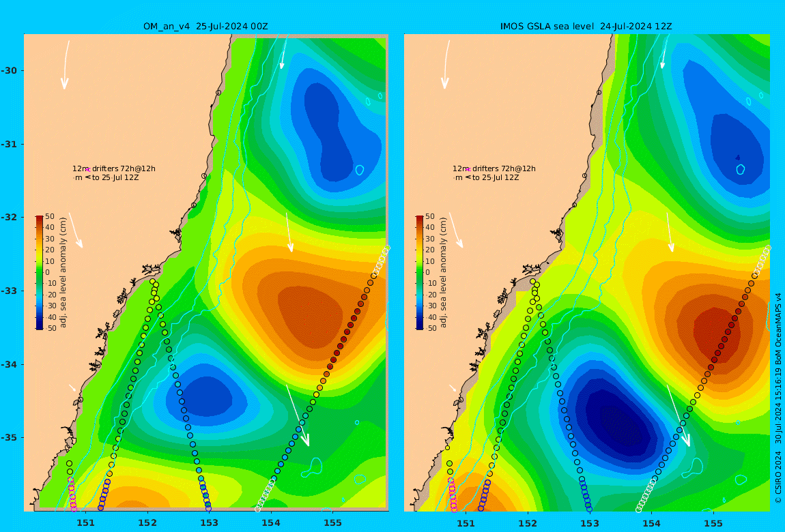This screenshot has height=532, width=785.
Task: Click magenta drifter track circles on right map
Action: pyautogui.click(x=453, y=495)
